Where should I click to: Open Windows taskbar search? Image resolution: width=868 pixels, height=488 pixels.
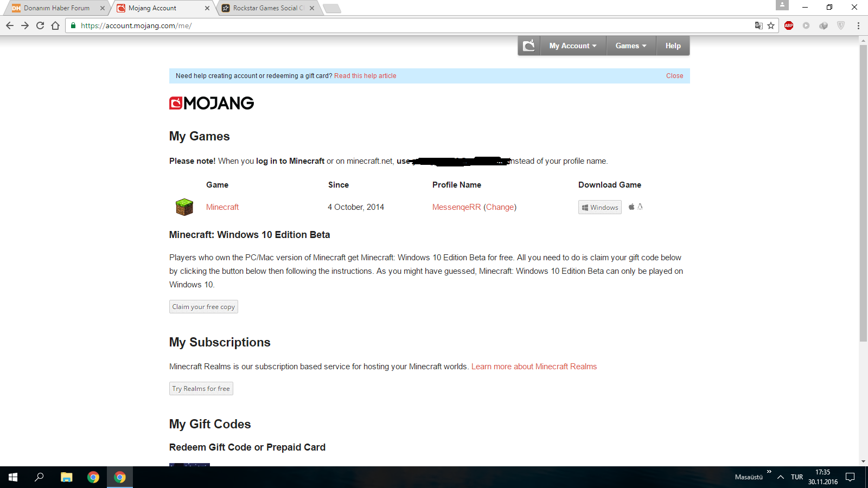click(x=39, y=477)
